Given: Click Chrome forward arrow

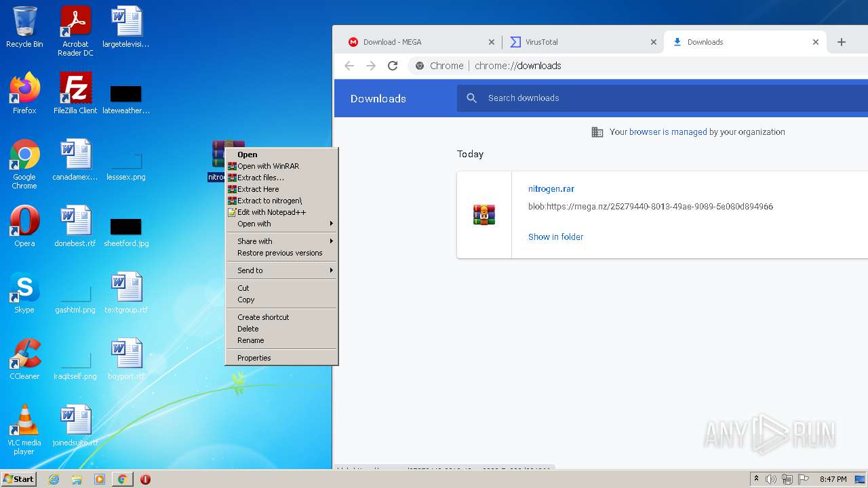Looking at the screenshot, I should click(x=371, y=66).
